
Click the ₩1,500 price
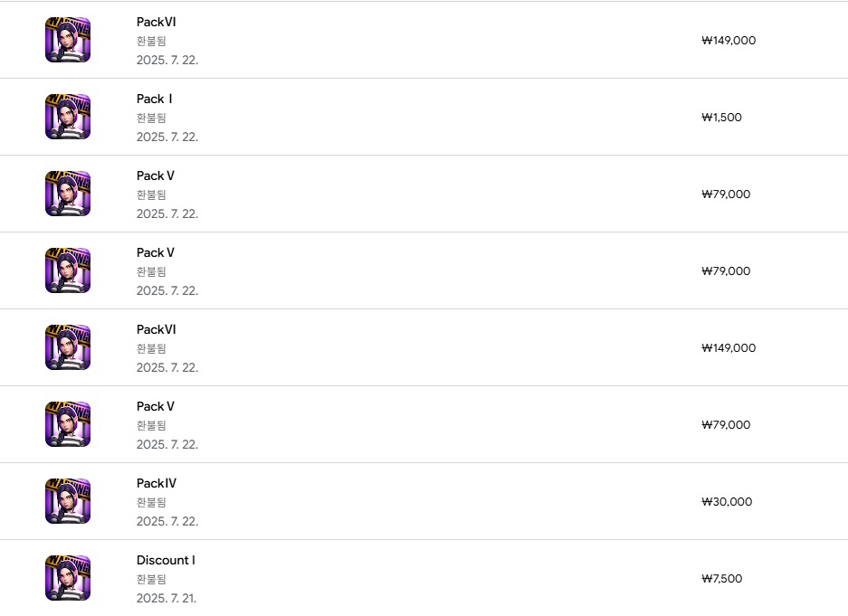tap(721, 118)
